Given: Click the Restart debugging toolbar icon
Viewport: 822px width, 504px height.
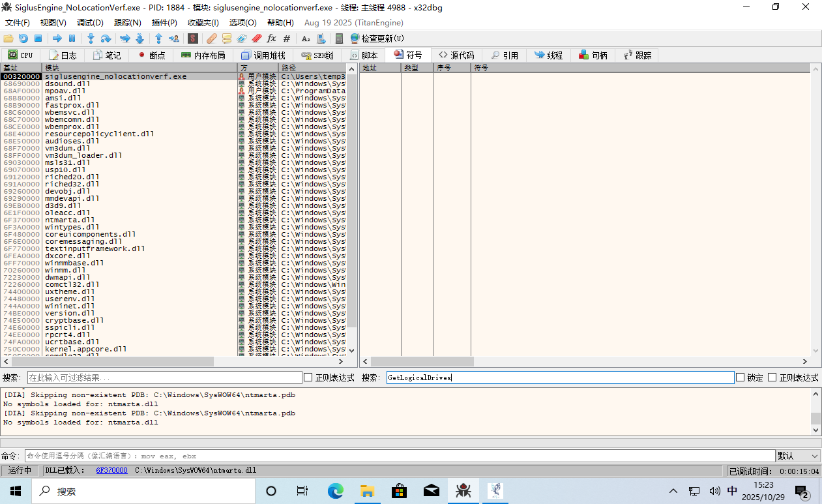Looking at the screenshot, I should (23, 38).
